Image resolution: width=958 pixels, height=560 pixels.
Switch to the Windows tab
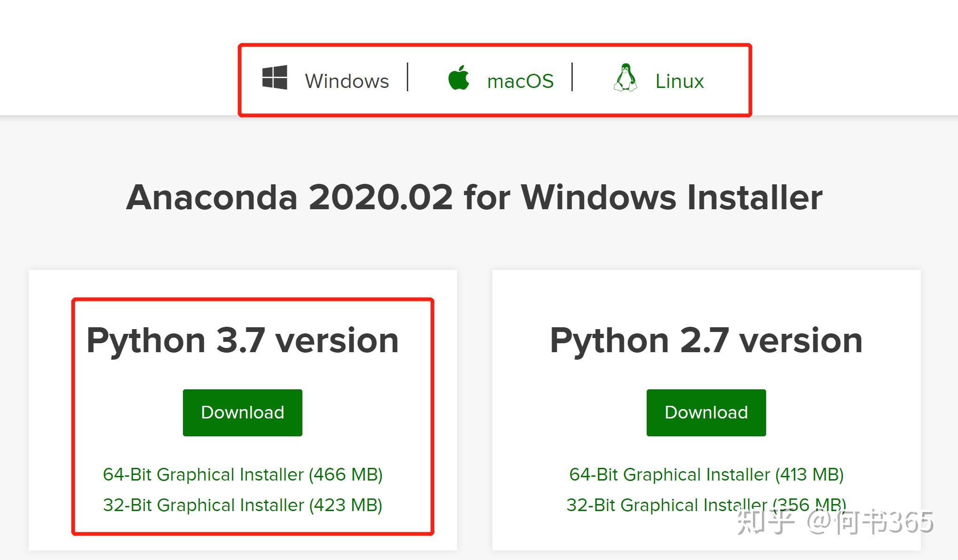click(347, 81)
